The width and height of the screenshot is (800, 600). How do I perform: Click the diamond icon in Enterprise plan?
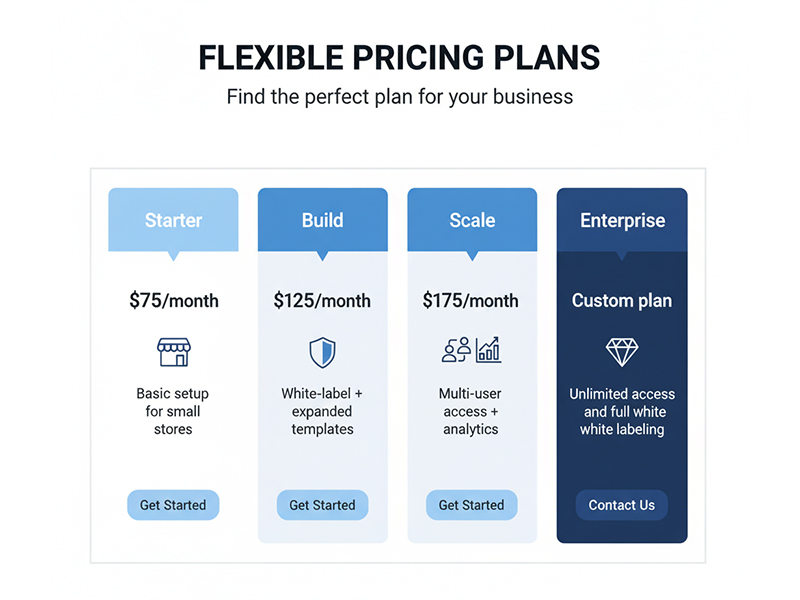(622, 351)
